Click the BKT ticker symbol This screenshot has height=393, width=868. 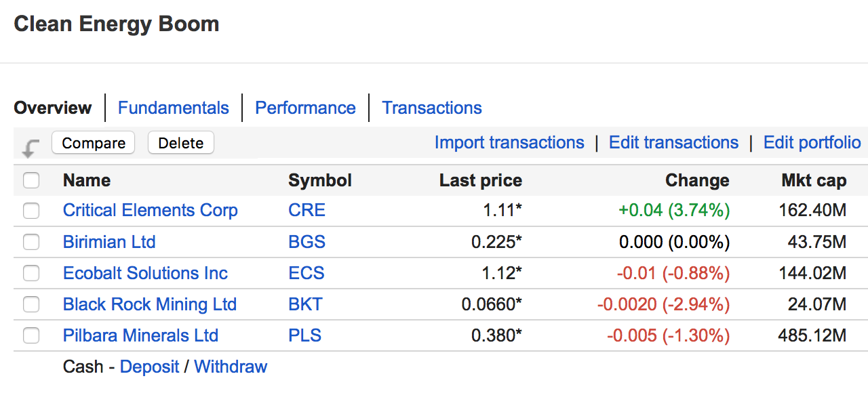pyautogui.click(x=305, y=304)
